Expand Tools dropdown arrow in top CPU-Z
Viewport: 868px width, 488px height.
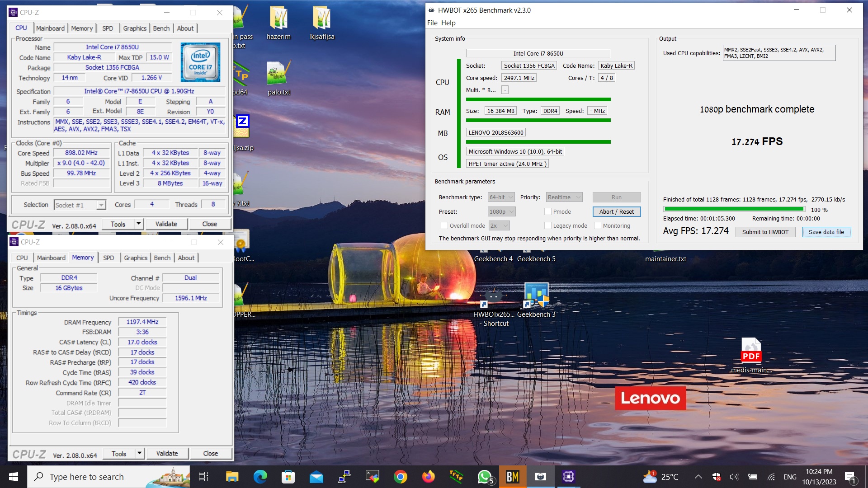click(138, 224)
